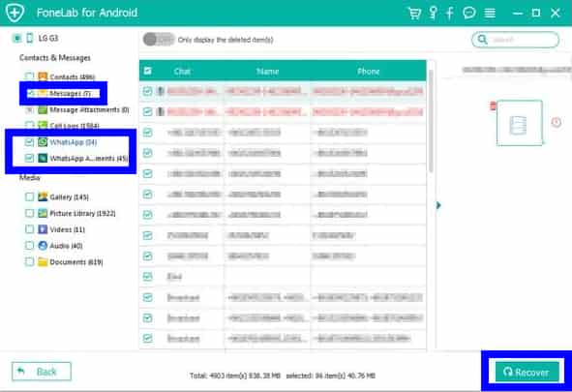Image resolution: width=572 pixels, height=392 pixels.
Task: Open the Facebook share icon
Action: (x=450, y=14)
